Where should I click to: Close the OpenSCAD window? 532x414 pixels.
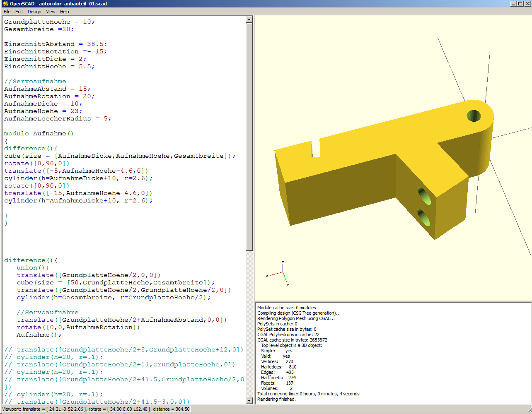pos(527,4)
